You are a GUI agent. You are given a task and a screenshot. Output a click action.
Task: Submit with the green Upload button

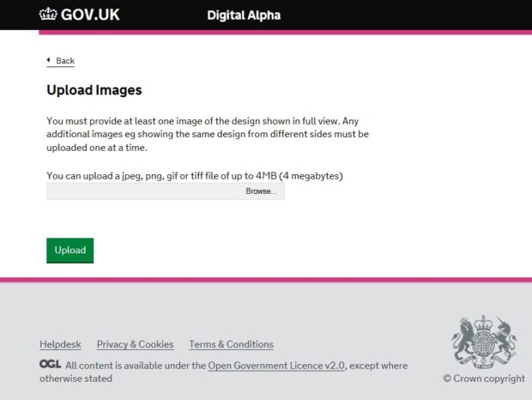point(70,251)
